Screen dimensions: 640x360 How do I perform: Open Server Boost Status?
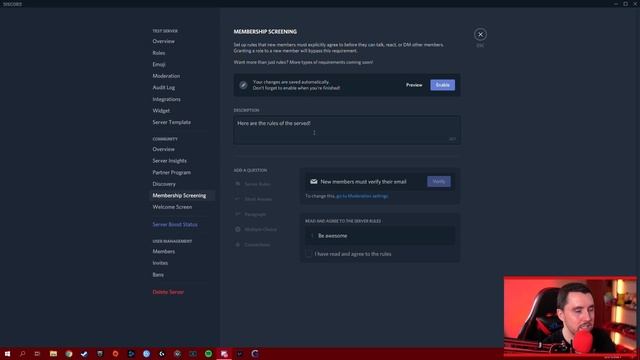click(175, 224)
